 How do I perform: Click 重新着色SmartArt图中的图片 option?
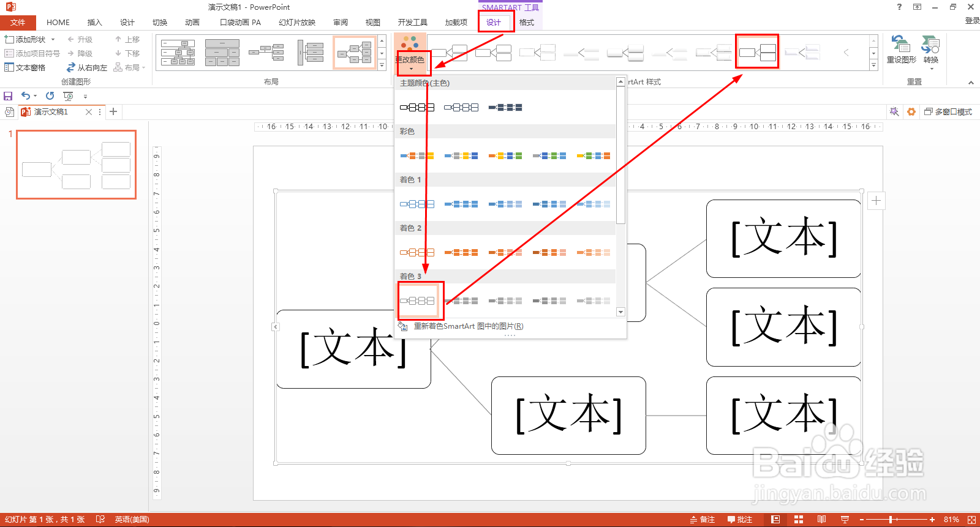pos(469,326)
